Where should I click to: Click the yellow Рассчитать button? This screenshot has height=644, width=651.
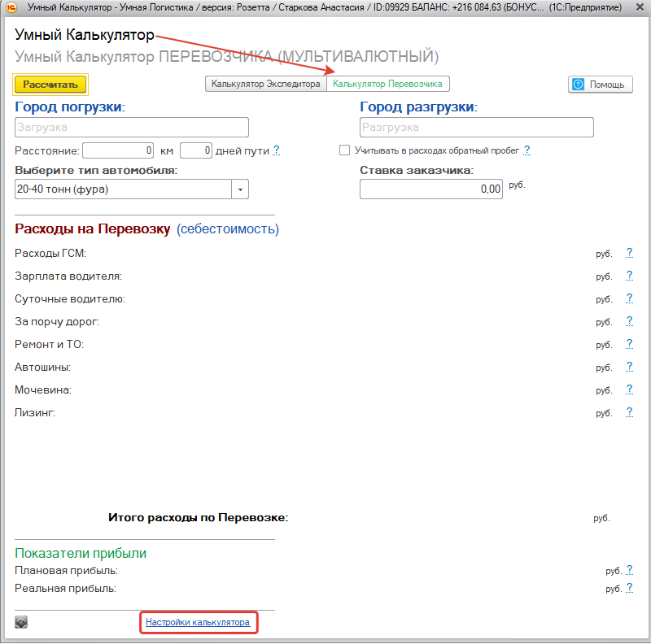(50, 85)
